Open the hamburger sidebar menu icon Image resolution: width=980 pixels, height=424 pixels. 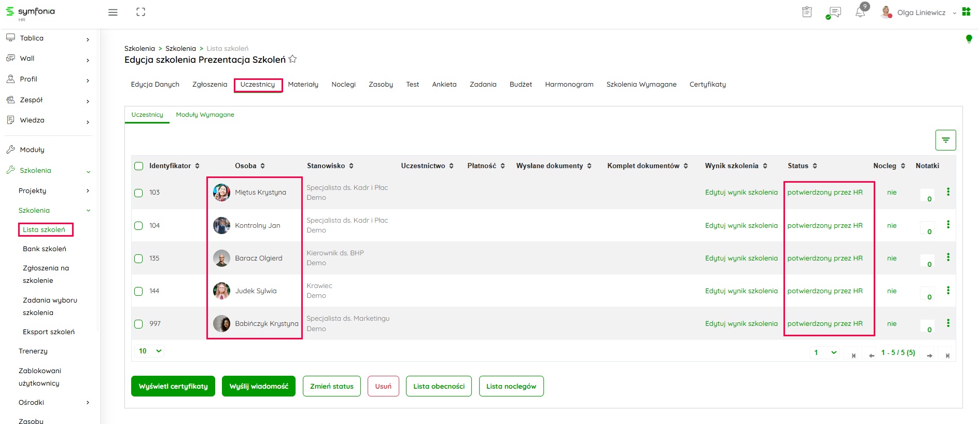coord(113,12)
